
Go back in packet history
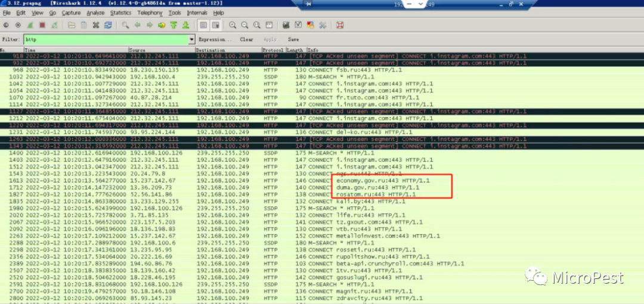pos(138,26)
